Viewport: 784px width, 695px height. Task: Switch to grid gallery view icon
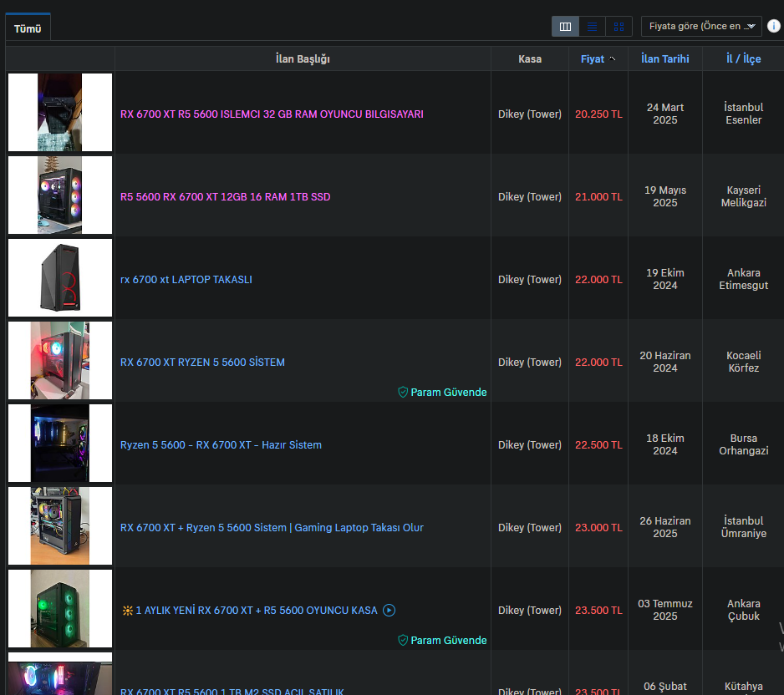tap(619, 27)
